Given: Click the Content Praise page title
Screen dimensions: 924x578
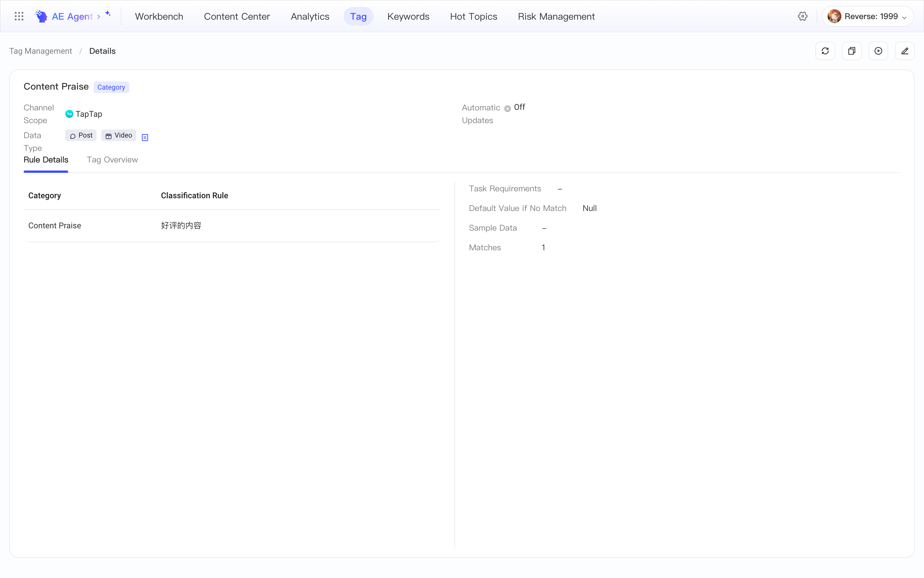Looking at the screenshot, I should (56, 87).
